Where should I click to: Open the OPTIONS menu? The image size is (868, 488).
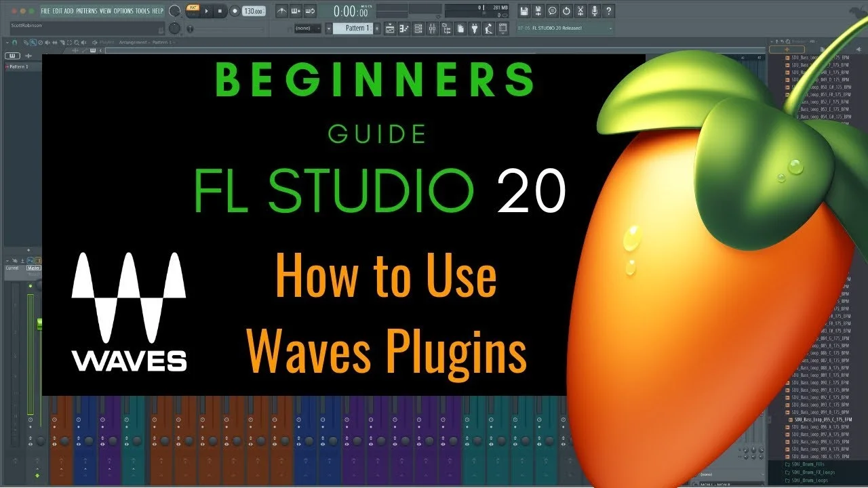(123, 12)
